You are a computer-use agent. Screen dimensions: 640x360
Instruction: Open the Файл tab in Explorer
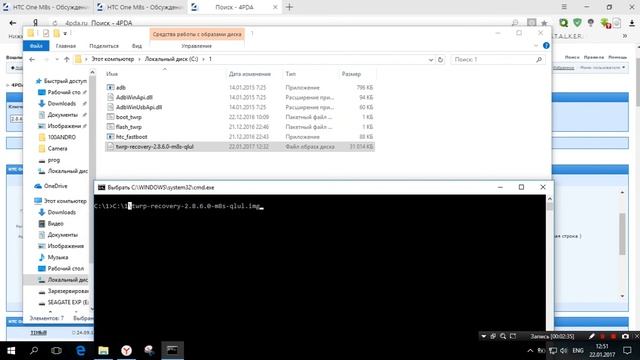tap(36, 46)
